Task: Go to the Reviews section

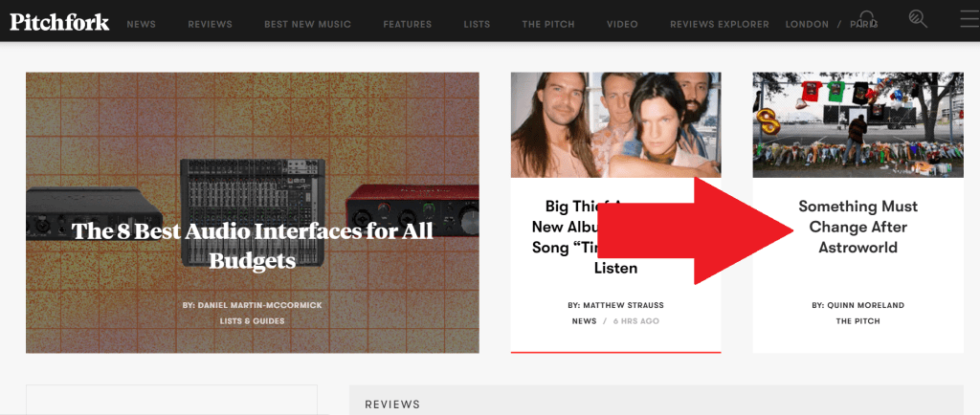Action: [210, 24]
